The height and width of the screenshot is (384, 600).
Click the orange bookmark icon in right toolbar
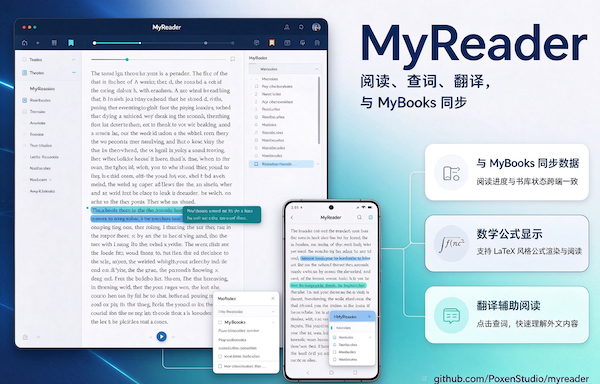click(x=272, y=43)
